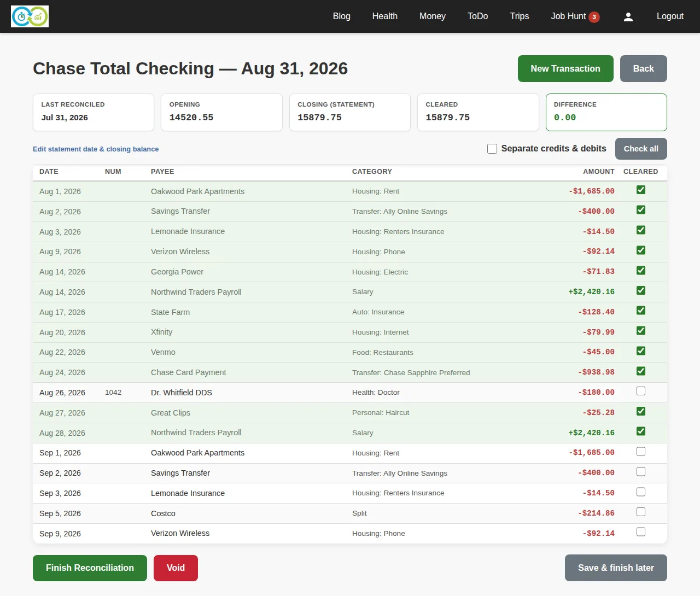The image size is (700, 596).
Task: Click the -$214.86 Costco amount
Action: click(596, 513)
